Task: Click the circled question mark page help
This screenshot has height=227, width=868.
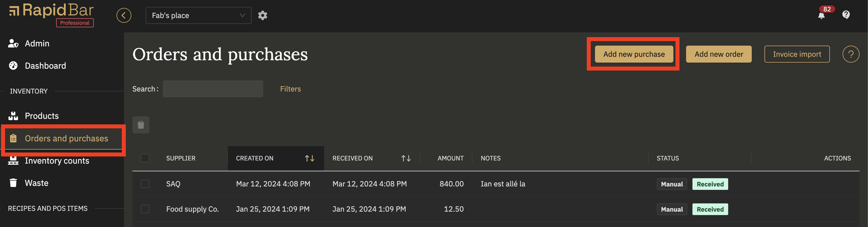Action: pyautogui.click(x=851, y=54)
